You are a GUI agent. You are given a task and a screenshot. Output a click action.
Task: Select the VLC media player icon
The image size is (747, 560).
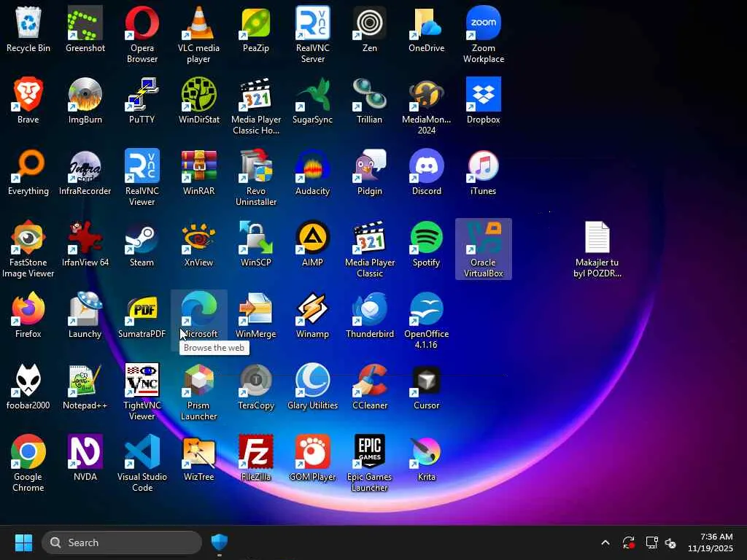[198, 24]
